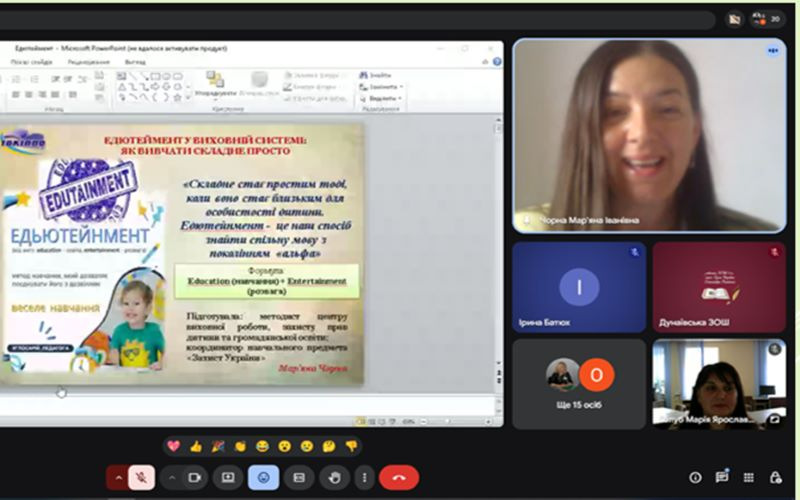Open people count indicator showing 20
Image resolution: width=800 pixels, height=500 pixels.
[767, 19]
